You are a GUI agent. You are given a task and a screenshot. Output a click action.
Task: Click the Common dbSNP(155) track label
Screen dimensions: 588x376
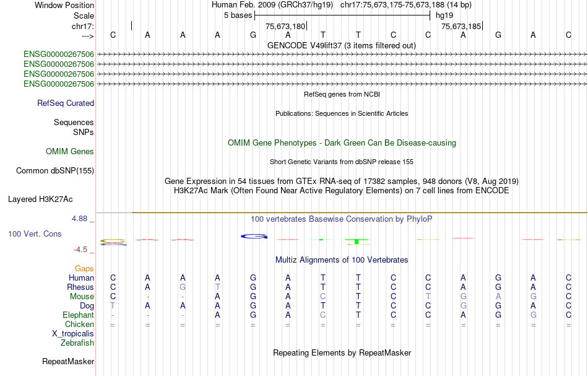[x=55, y=171]
